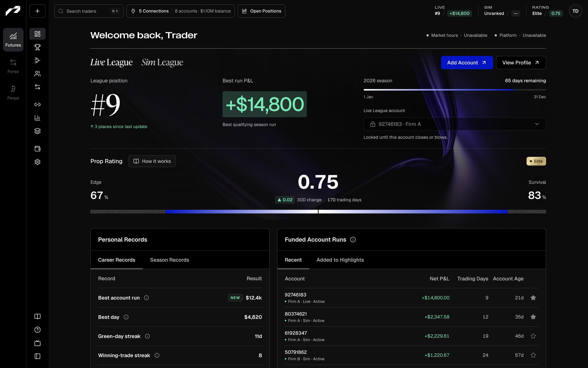Click the transfer arrows icon in sidebar
This screenshot has height=368, width=588.
point(37,87)
